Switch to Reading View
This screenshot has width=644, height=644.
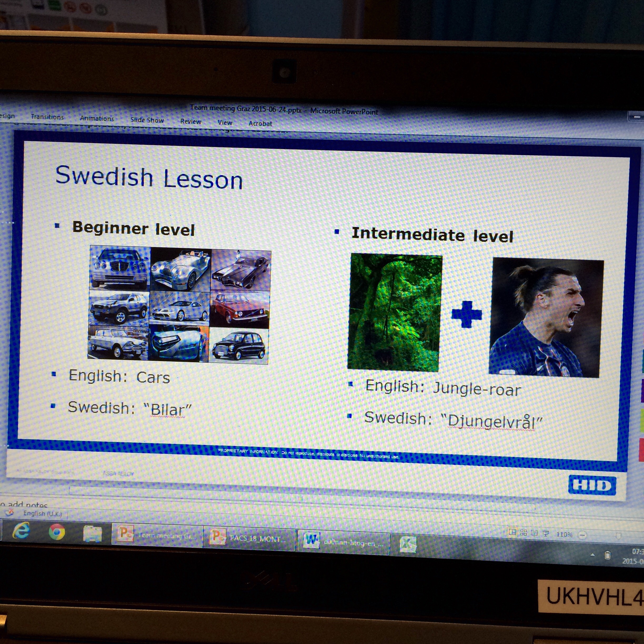tap(534, 533)
